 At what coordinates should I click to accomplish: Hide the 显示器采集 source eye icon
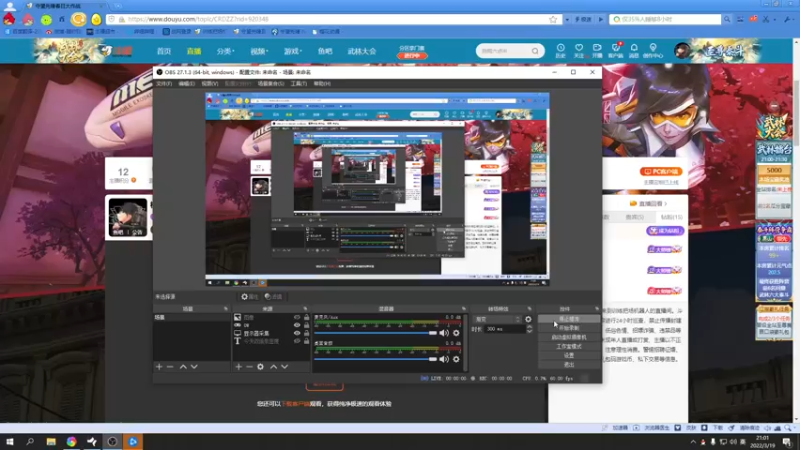297,333
